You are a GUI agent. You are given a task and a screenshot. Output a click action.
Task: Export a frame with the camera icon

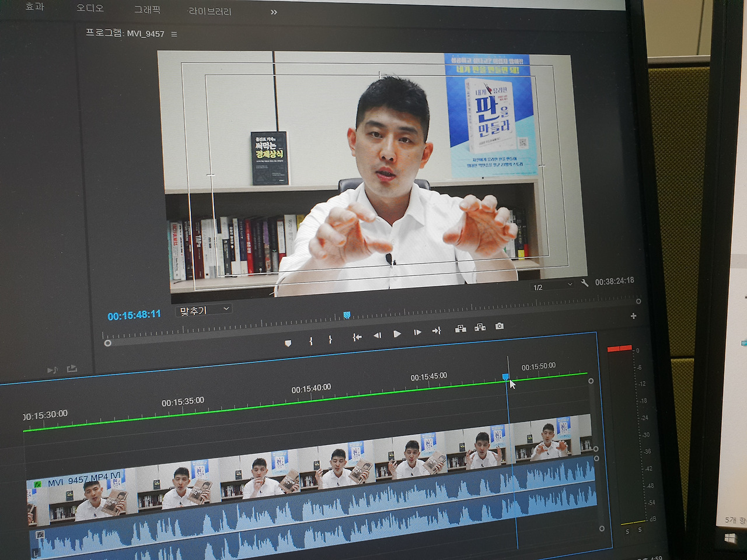click(500, 326)
